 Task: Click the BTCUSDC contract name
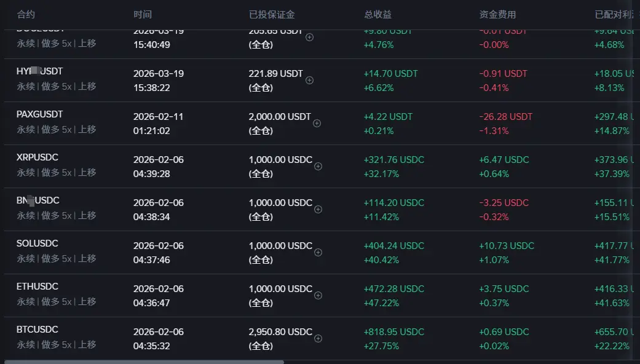tap(37, 330)
